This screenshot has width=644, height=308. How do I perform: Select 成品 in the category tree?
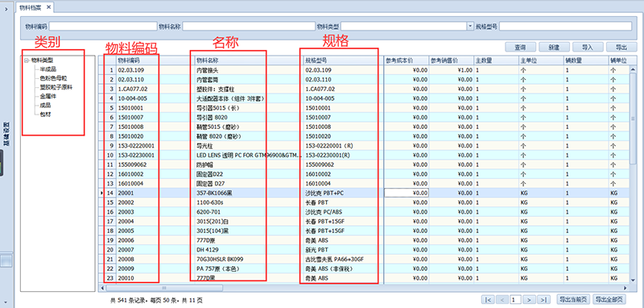coord(45,106)
